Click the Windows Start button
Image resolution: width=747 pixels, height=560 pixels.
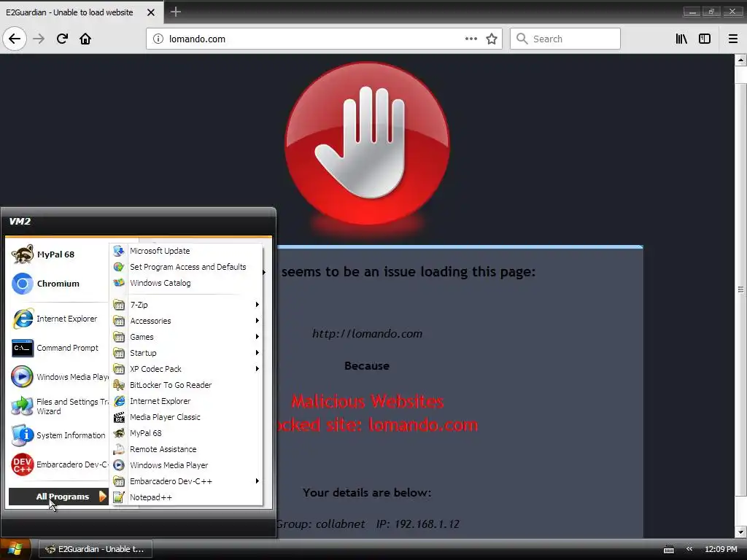[15, 549]
